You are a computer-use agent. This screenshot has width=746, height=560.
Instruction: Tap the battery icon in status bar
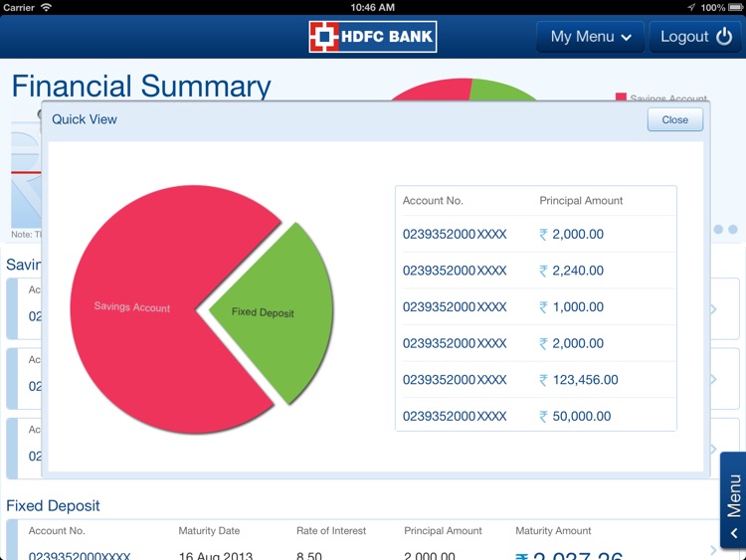pos(734,7)
